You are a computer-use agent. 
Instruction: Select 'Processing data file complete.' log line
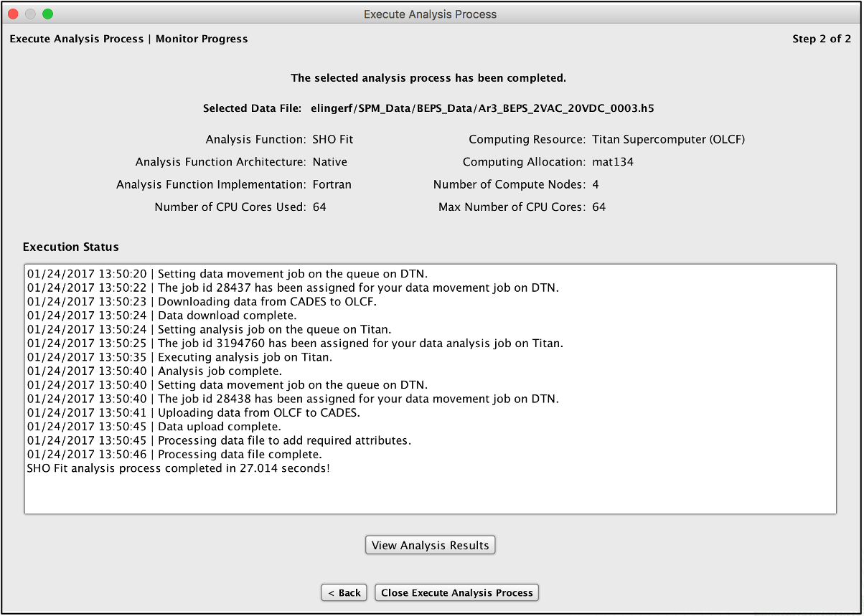174,454
